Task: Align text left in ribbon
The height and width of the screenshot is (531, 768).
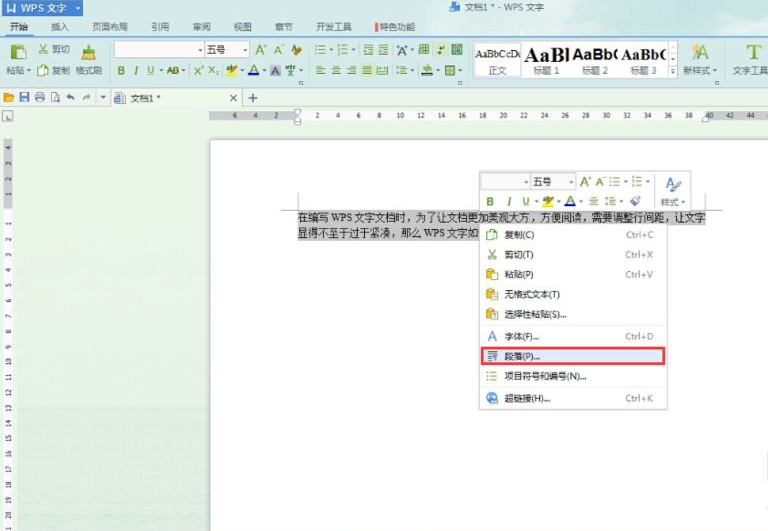Action: [320, 71]
